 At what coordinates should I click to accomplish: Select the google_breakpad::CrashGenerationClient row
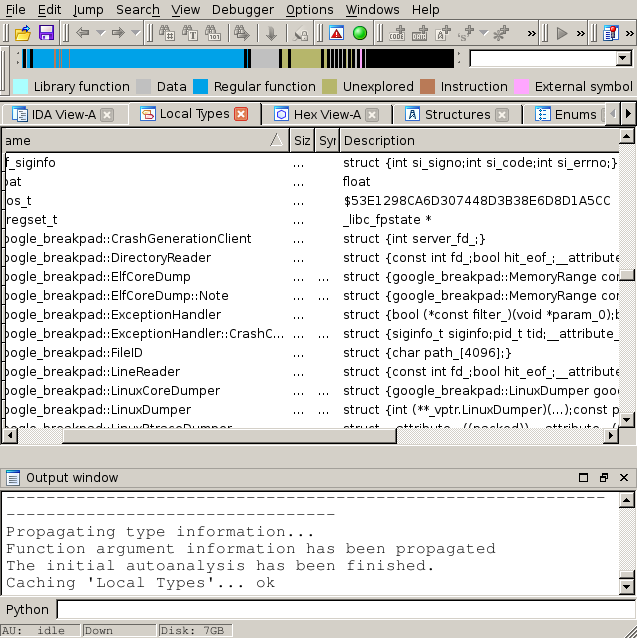coord(312,239)
